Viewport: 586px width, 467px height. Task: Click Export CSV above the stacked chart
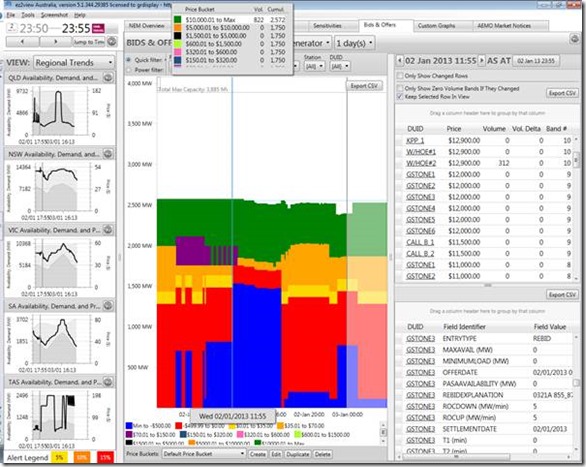364,86
